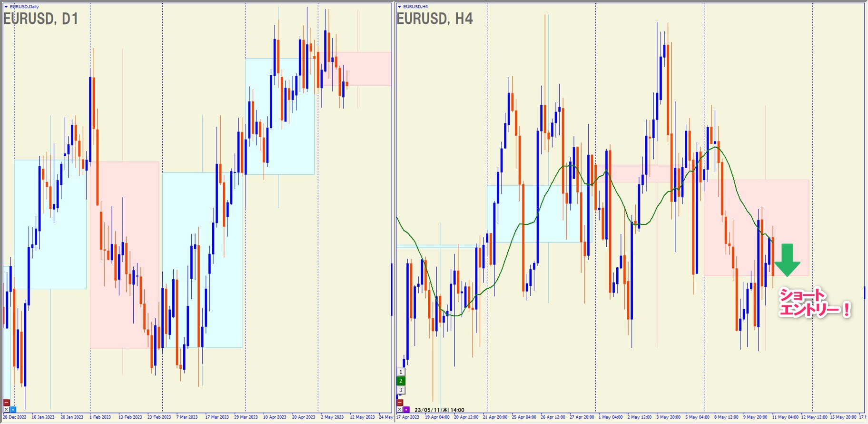Click the green down arrow on H4 chart
This screenshot has height=424, width=868.
click(787, 260)
